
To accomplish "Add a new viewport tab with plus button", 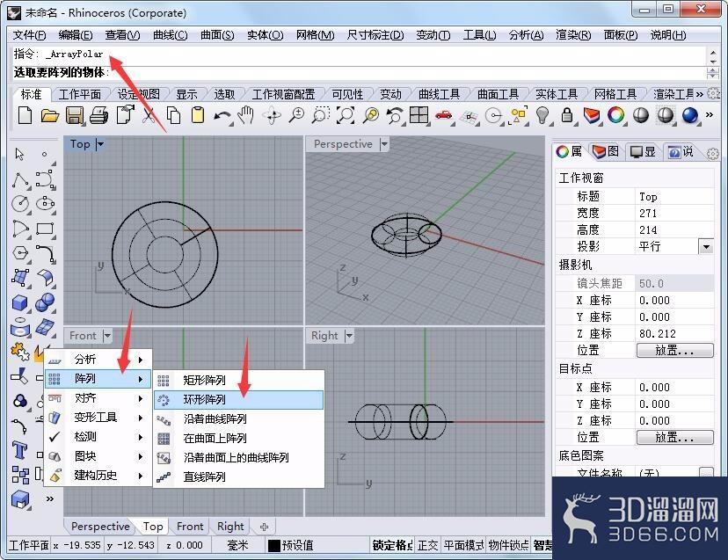I will 264,527.
